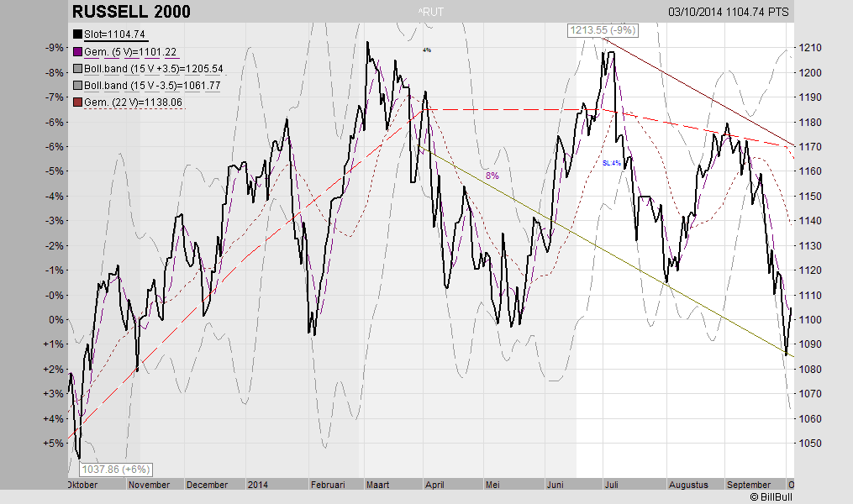Click the Februari month label

328,485
